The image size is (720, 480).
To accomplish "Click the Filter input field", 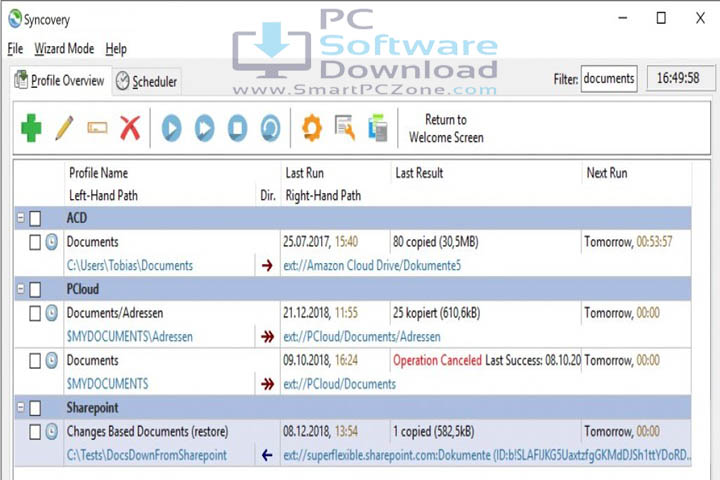I will click(609, 79).
